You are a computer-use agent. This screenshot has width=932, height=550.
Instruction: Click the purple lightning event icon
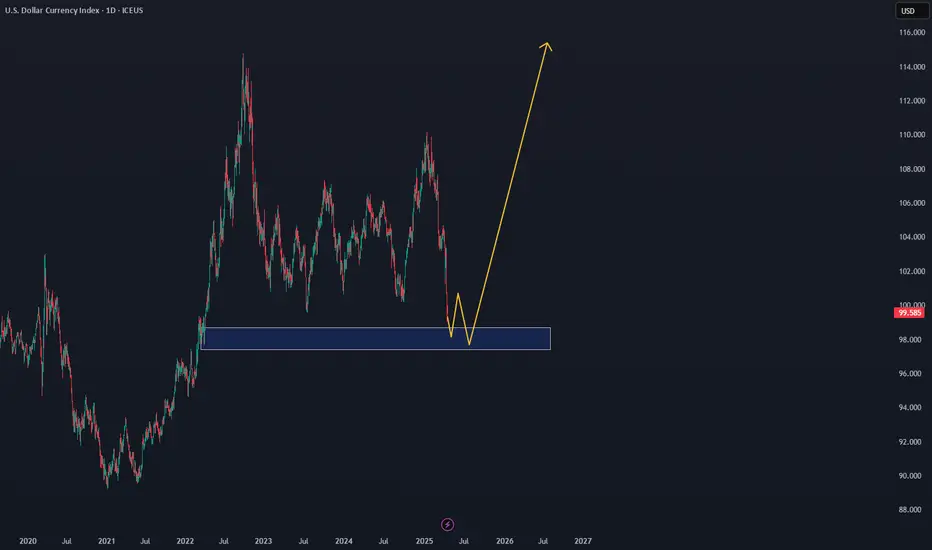tap(448, 524)
